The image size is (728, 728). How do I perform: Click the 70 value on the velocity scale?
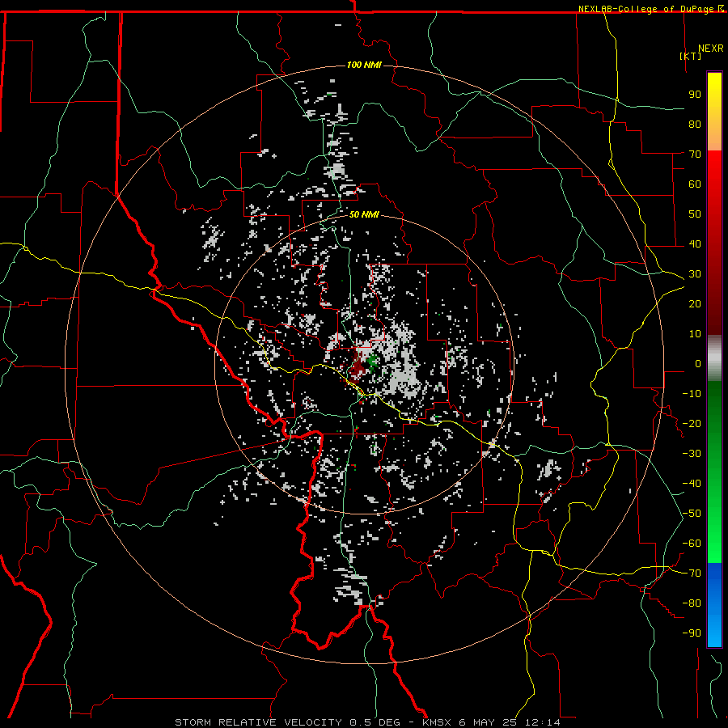click(695, 154)
